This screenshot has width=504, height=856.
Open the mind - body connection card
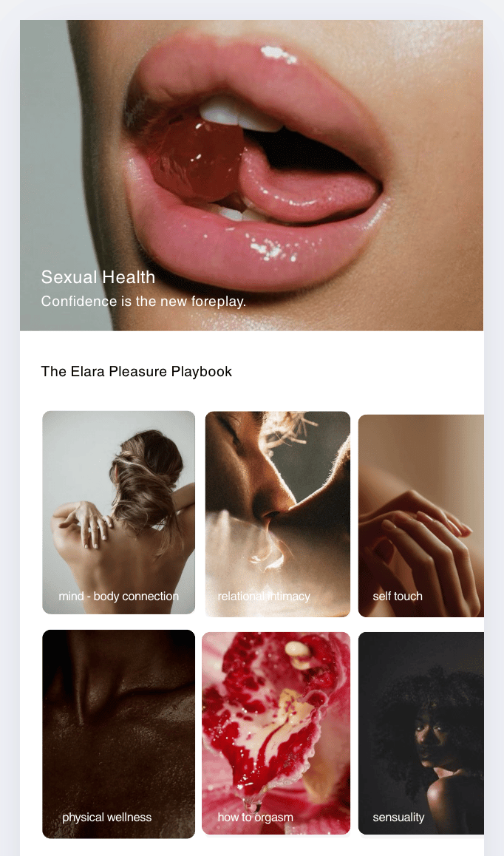(118, 512)
